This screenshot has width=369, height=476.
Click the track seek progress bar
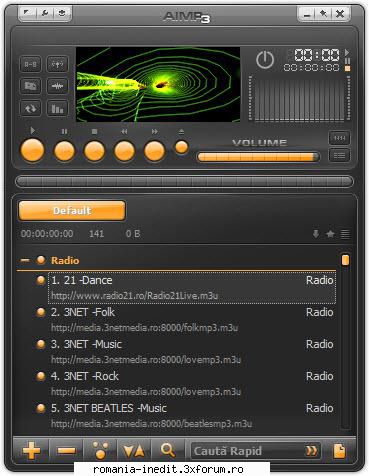184,182
